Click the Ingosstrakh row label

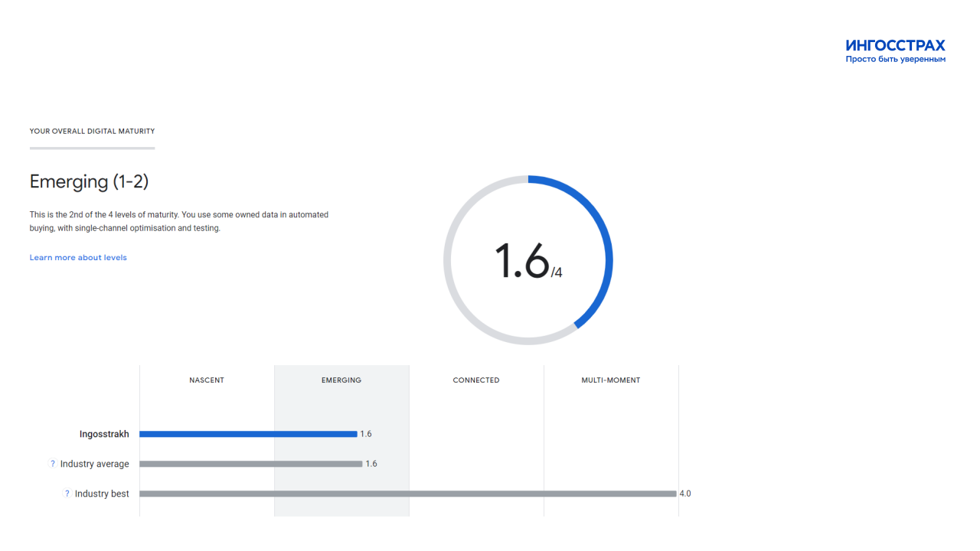[x=104, y=434]
